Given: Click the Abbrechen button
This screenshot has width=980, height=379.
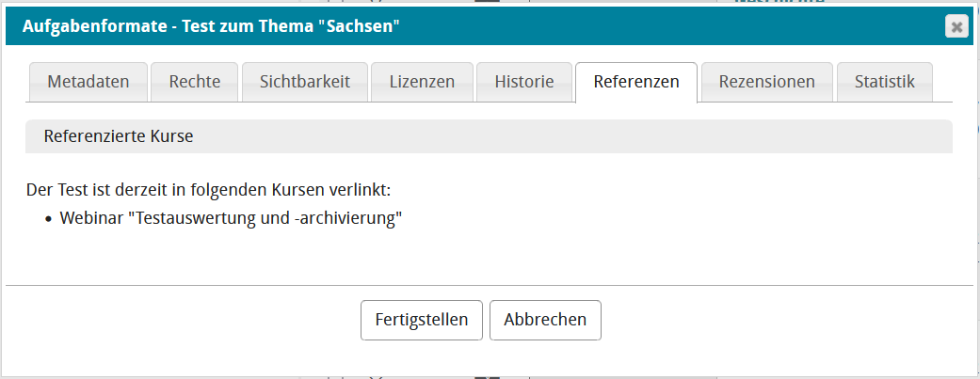Looking at the screenshot, I should click(x=545, y=320).
